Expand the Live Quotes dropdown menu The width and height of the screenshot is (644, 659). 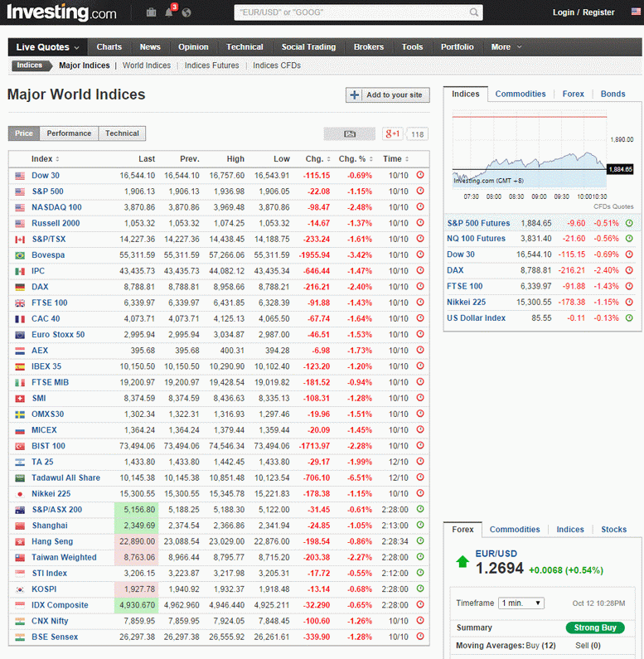click(47, 47)
